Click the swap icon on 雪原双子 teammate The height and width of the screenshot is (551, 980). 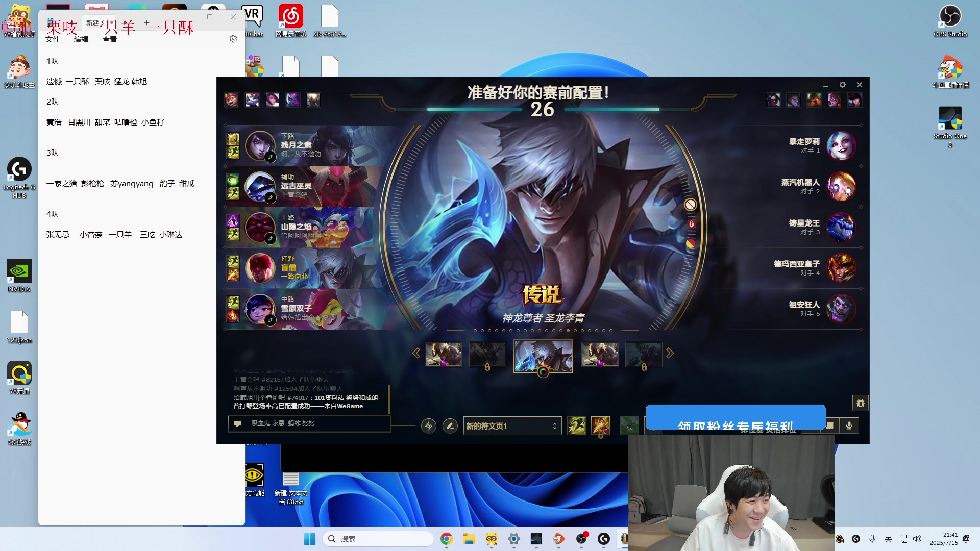[x=270, y=320]
